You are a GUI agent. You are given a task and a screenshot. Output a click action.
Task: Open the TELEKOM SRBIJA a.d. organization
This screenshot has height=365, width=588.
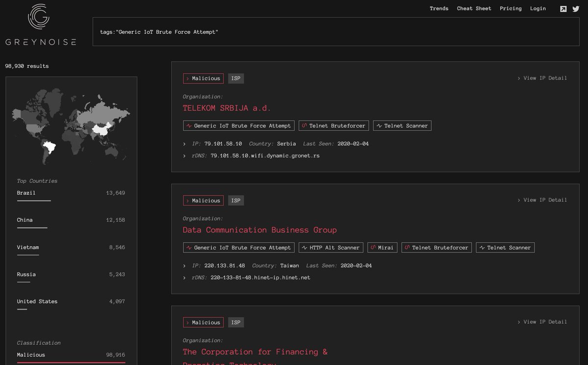coord(227,108)
